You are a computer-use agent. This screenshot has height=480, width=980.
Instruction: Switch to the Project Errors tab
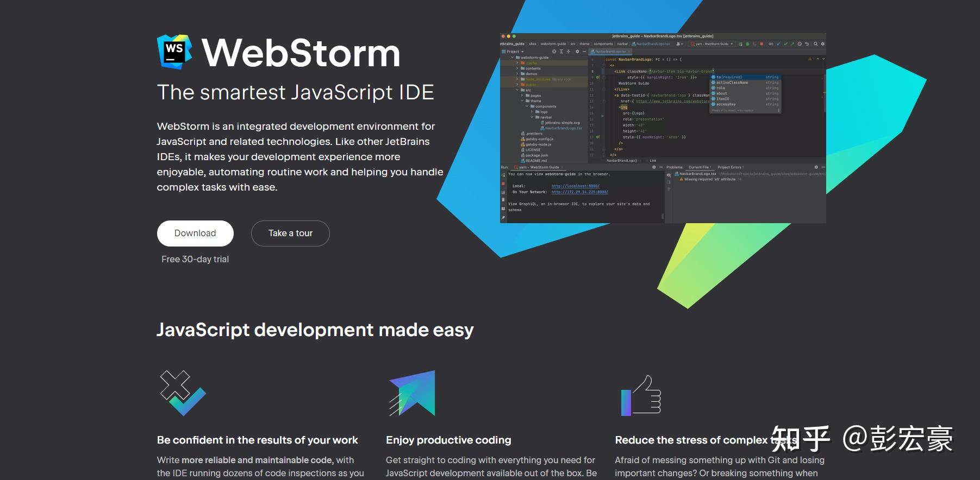730,167
